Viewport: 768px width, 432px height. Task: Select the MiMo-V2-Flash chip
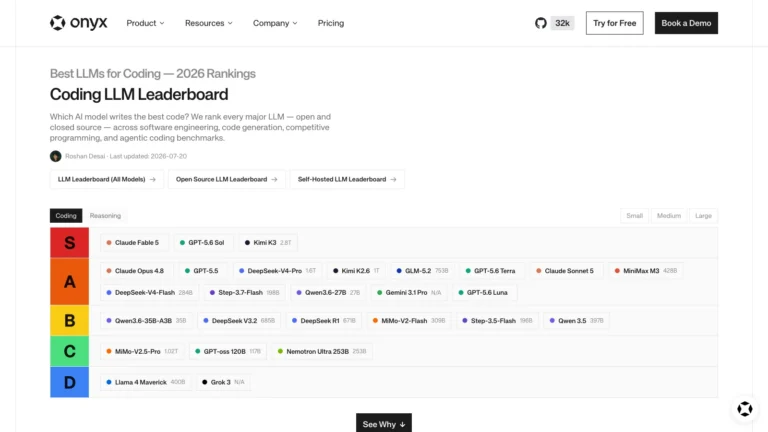click(x=409, y=321)
